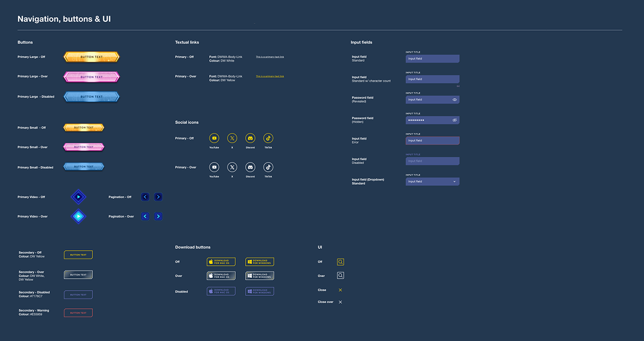The width and height of the screenshot is (644, 341).
Task: Click the 'Download buttons' section heading
Action: (x=193, y=247)
